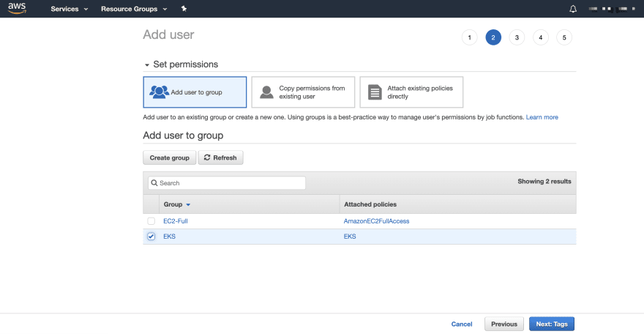Open the blurred account menu
This screenshot has height=334, width=644.
[x=612, y=9]
